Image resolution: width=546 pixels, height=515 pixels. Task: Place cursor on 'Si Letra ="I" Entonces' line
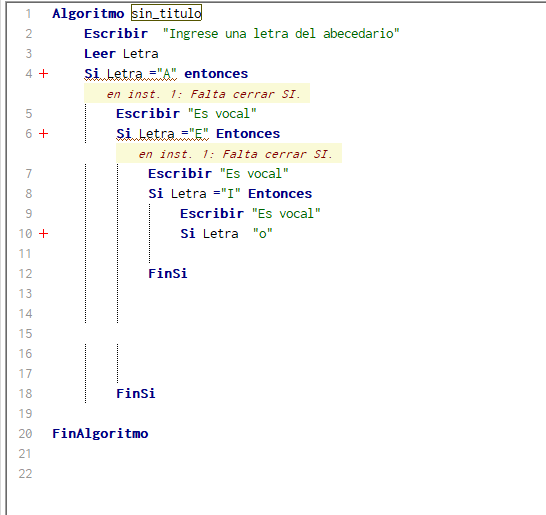(x=230, y=194)
